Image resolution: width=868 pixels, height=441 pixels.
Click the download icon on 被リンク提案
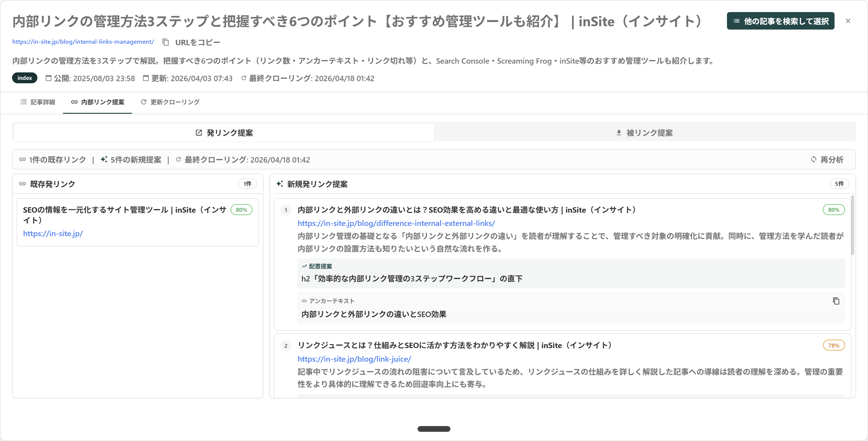coord(619,132)
